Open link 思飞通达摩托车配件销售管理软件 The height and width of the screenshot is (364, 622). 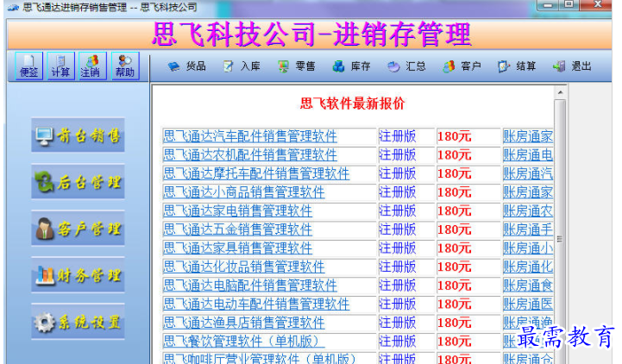tap(256, 173)
